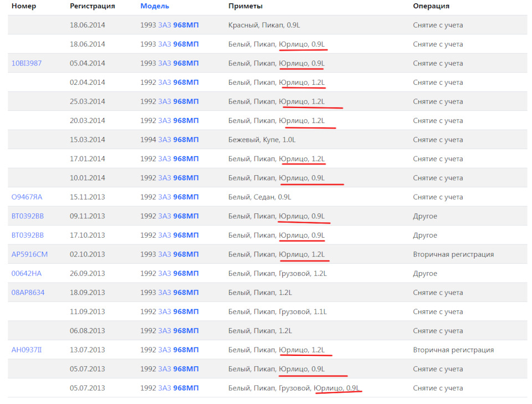Select the date 06.08.2013
Image resolution: width=532 pixels, height=404 pixels.
tap(87, 331)
